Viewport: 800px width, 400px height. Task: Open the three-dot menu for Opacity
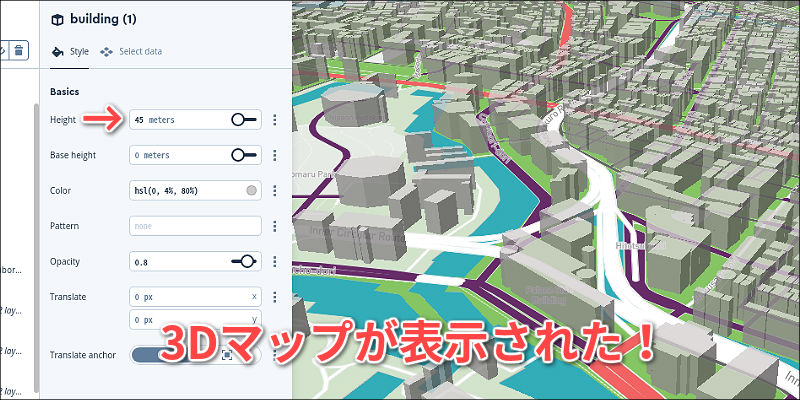(275, 262)
